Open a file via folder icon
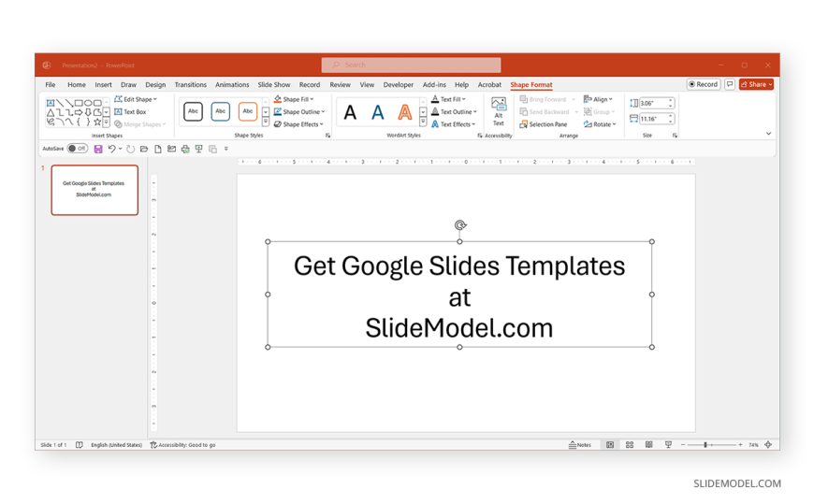The image size is (814, 504). tap(144, 149)
